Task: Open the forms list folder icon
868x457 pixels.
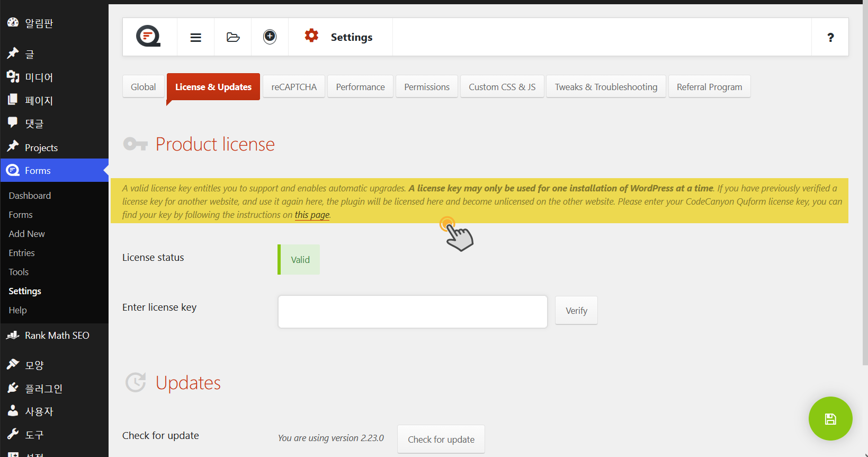Action: point(233,37)
